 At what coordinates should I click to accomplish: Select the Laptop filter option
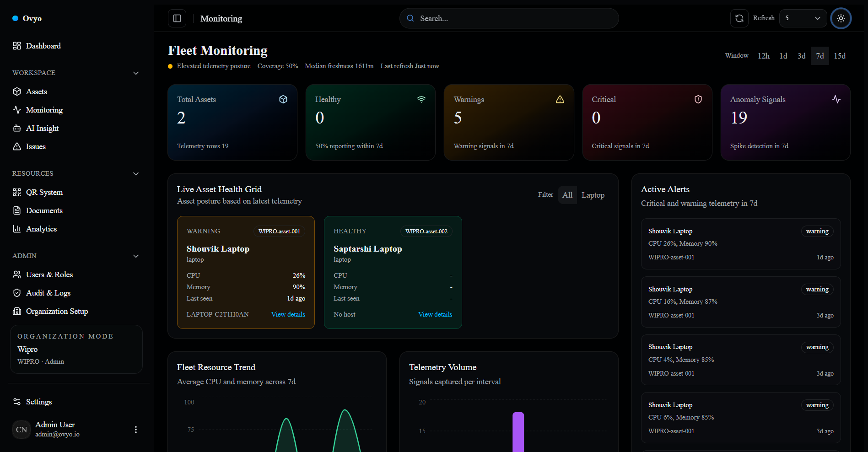click(x=593, y=195)
